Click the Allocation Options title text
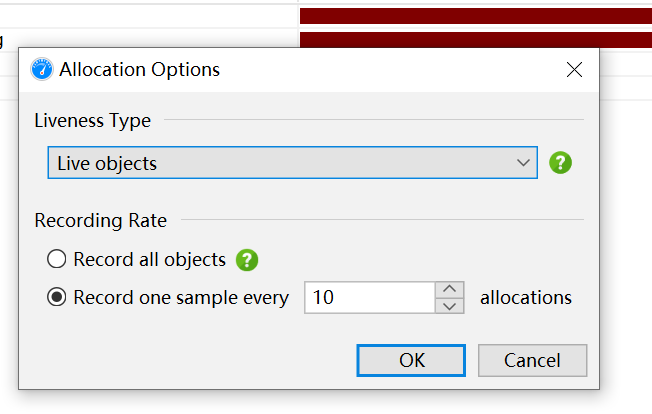Viewport: 652px width, 414px height. [x=140, y=70]
